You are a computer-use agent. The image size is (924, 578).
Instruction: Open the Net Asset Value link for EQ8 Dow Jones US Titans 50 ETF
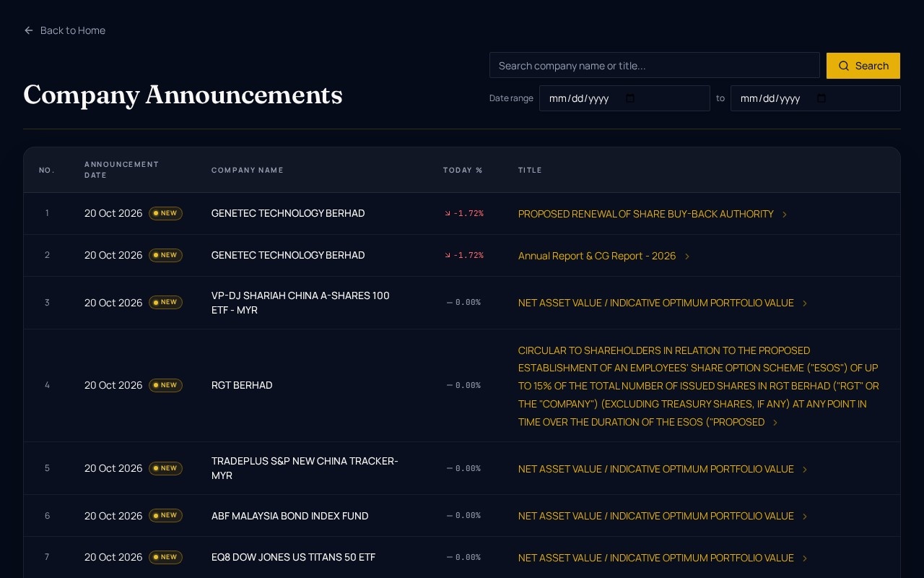[656, 558]
